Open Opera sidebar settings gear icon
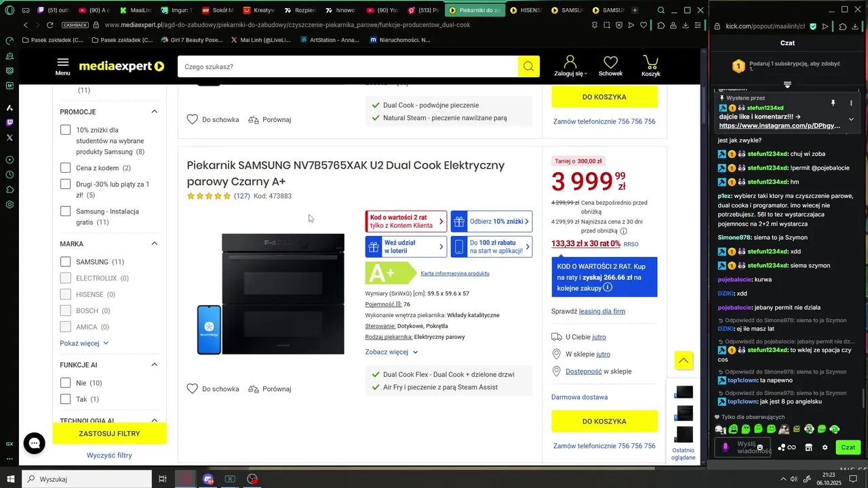868x488 pixels. tap(9, 205)
